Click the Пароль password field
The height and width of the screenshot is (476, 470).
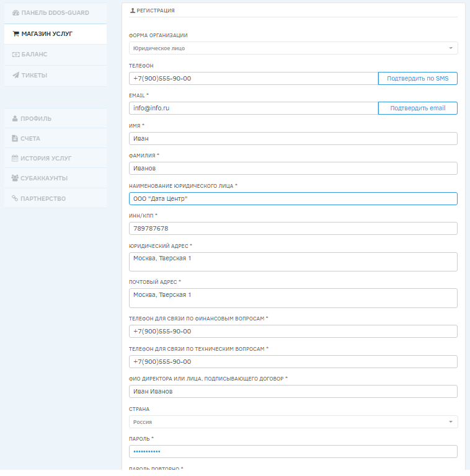tap(293, 452)
